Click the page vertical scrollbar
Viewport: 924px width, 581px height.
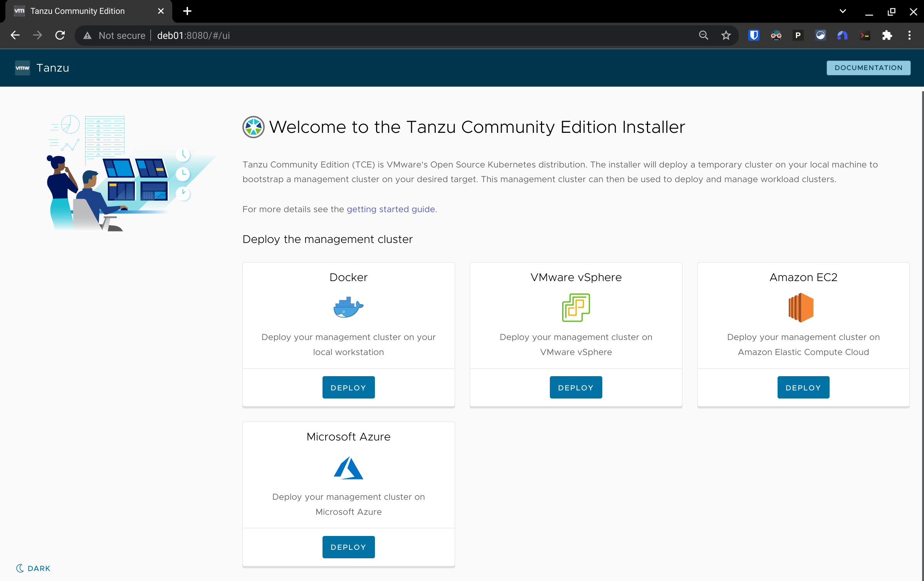coord(922,335)
